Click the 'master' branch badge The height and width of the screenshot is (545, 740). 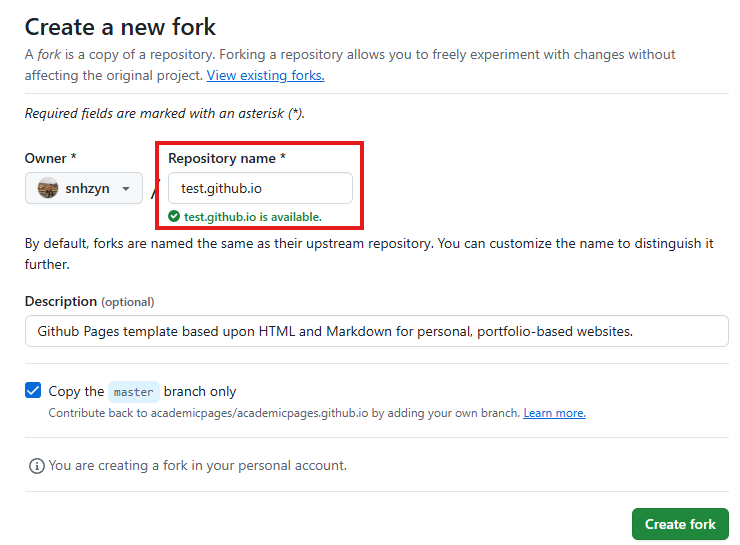tap(133, 392)
